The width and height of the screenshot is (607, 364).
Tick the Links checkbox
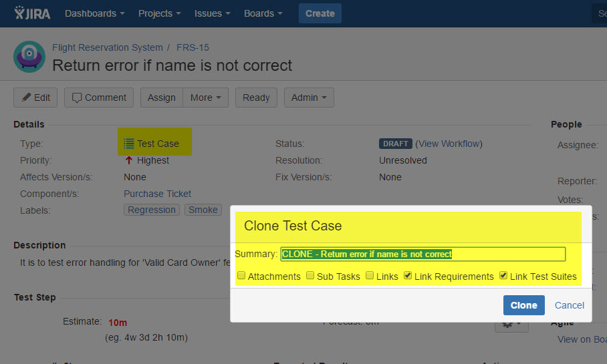(x=370, y=276)
